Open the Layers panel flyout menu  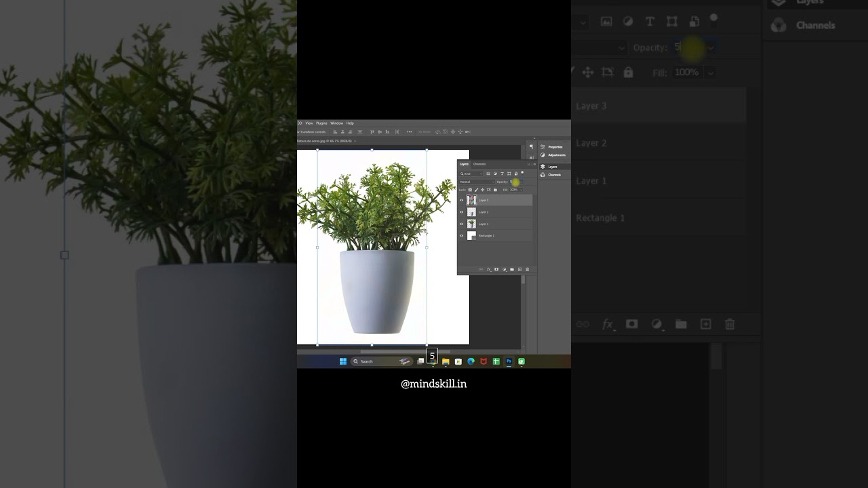tap(534, 164)
